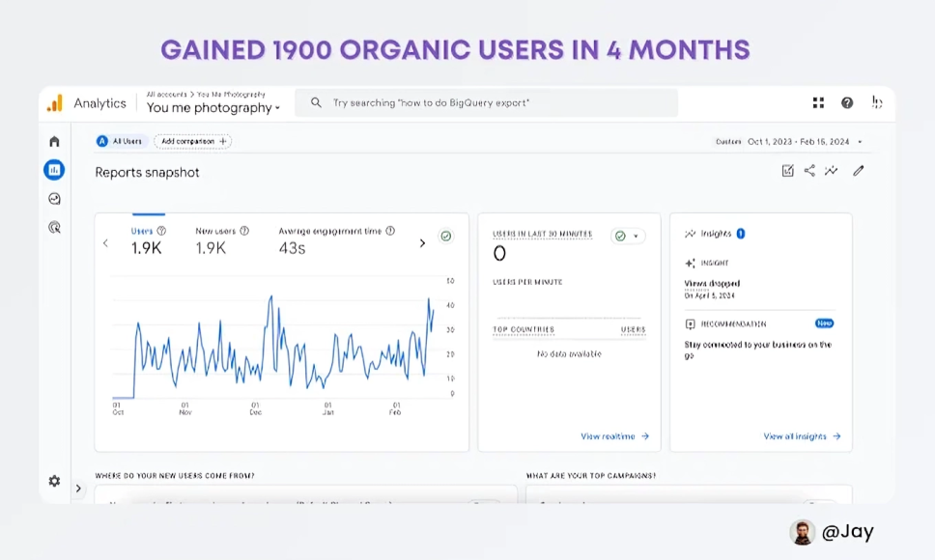The height and width of the screenshot is (560, 935).
Task: Open Admin settings gear icon
Action: 54,481
